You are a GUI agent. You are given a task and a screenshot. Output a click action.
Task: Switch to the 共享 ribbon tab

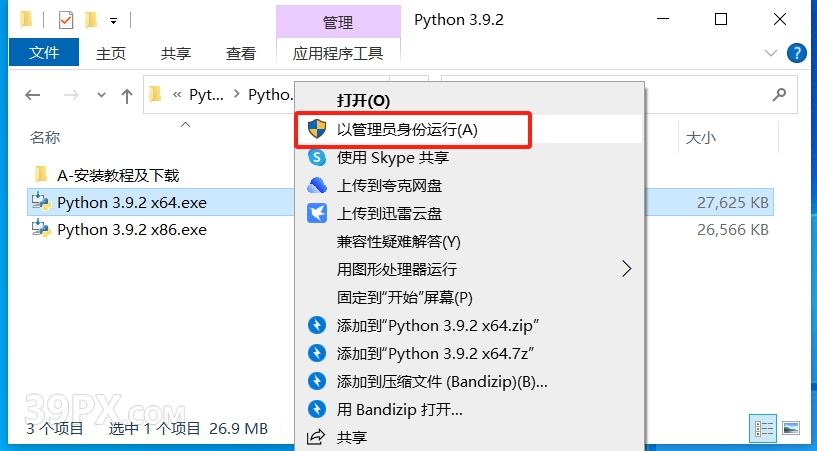[x=176, y=53]
